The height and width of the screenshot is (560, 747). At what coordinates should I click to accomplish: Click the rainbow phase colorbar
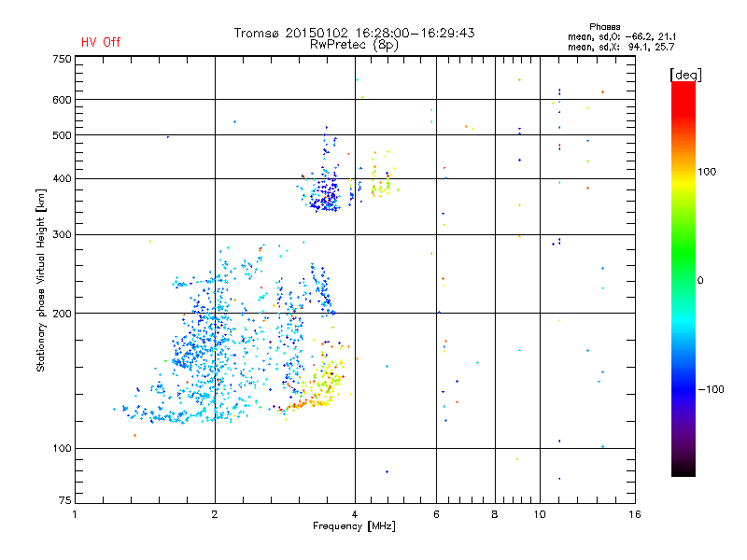tap(684, 278)
